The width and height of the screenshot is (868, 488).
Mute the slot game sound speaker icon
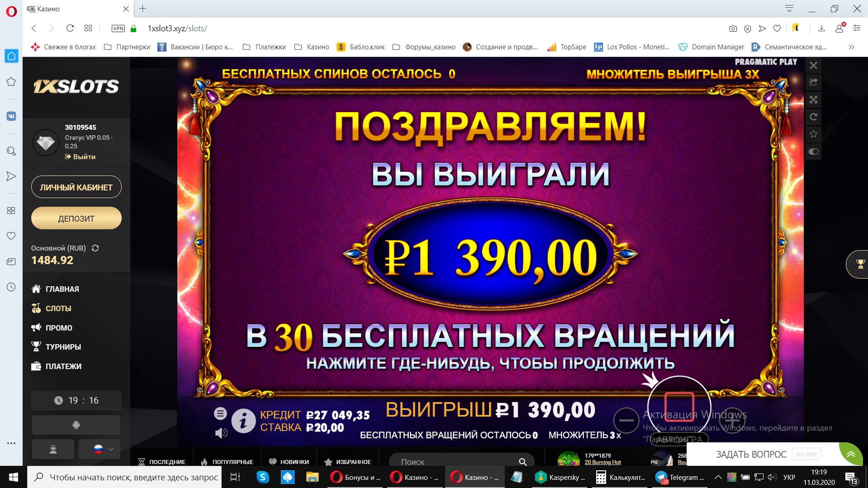[221, 433]
